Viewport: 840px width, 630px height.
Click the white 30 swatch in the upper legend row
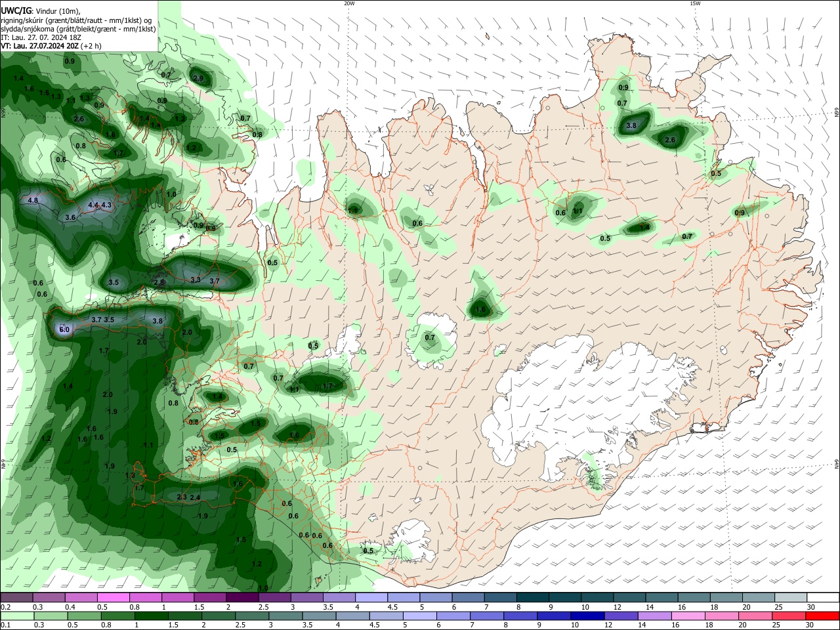[x=823, y=597]
